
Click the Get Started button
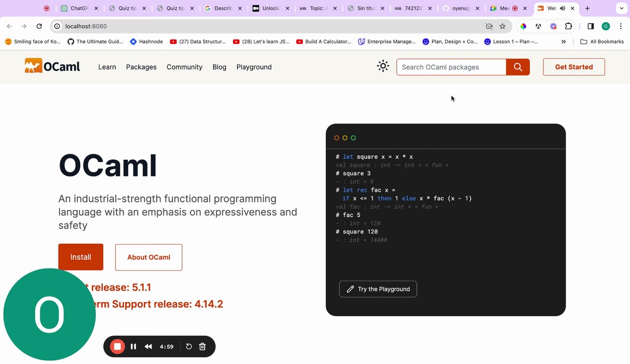coord(574,67)
